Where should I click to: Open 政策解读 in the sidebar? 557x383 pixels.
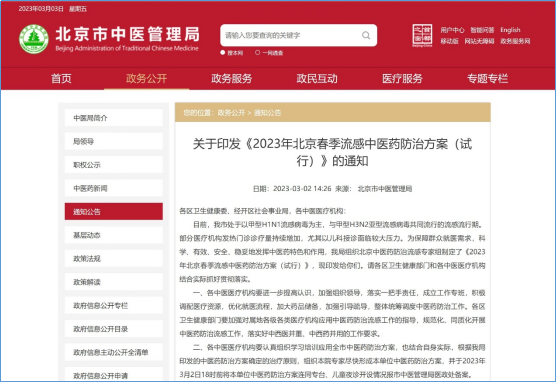114,282
